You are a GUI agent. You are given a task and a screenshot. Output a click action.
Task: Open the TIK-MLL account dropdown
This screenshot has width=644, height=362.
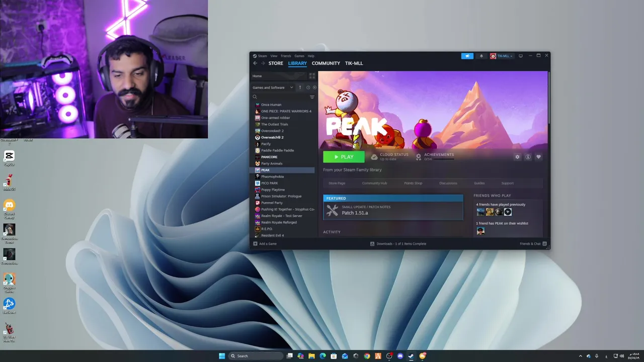502,56
